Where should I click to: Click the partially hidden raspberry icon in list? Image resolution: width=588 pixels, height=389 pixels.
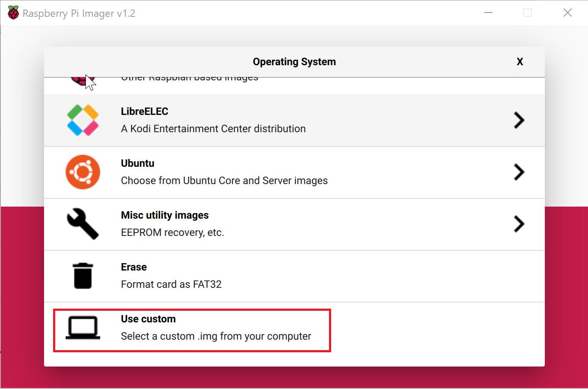click(x=78, y=81)
